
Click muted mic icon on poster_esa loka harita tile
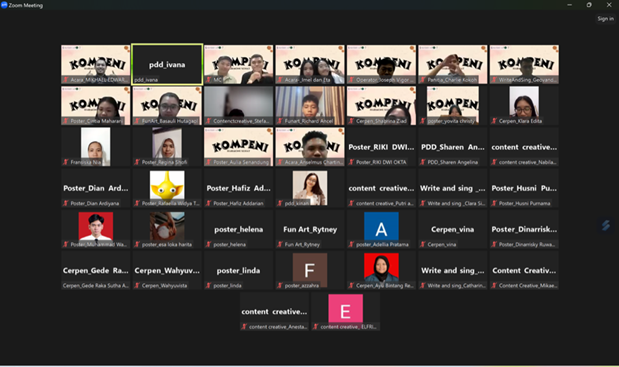pyautogui.click(x=137, y=244)
